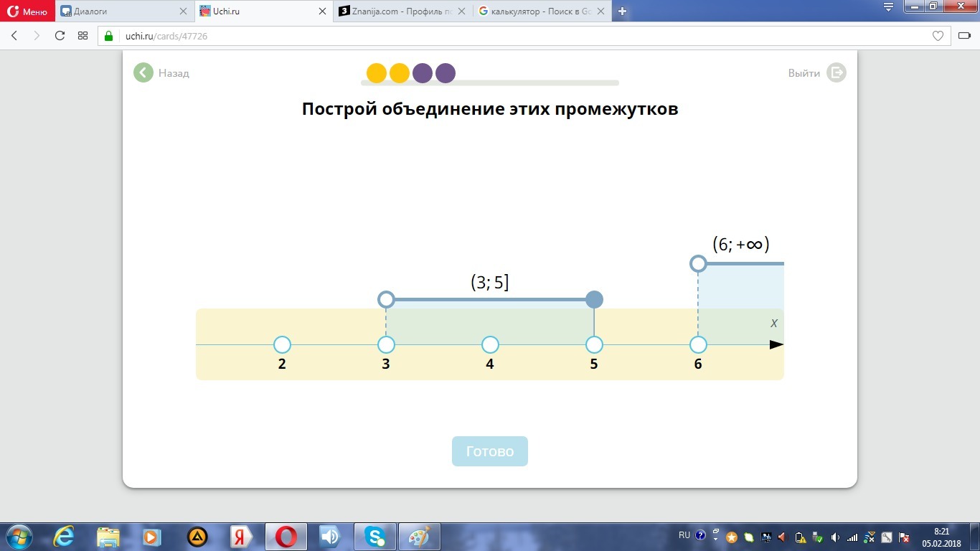Open the 8:21 clock and date

point(941,537)
